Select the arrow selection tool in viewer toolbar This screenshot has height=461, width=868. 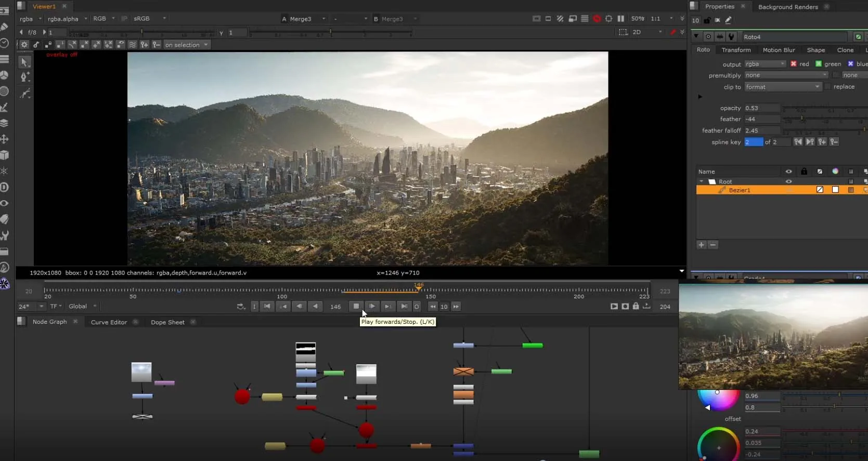tap(24, 62)
